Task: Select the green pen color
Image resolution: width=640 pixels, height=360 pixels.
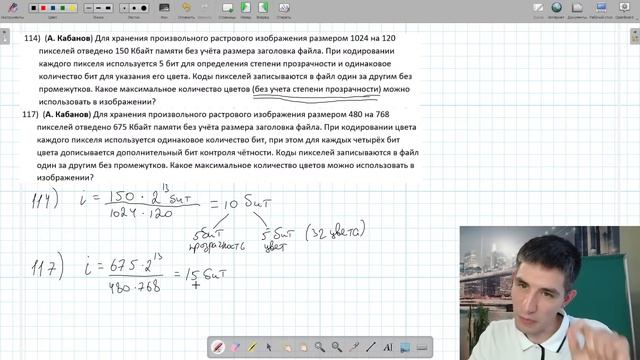Action: 63,8
